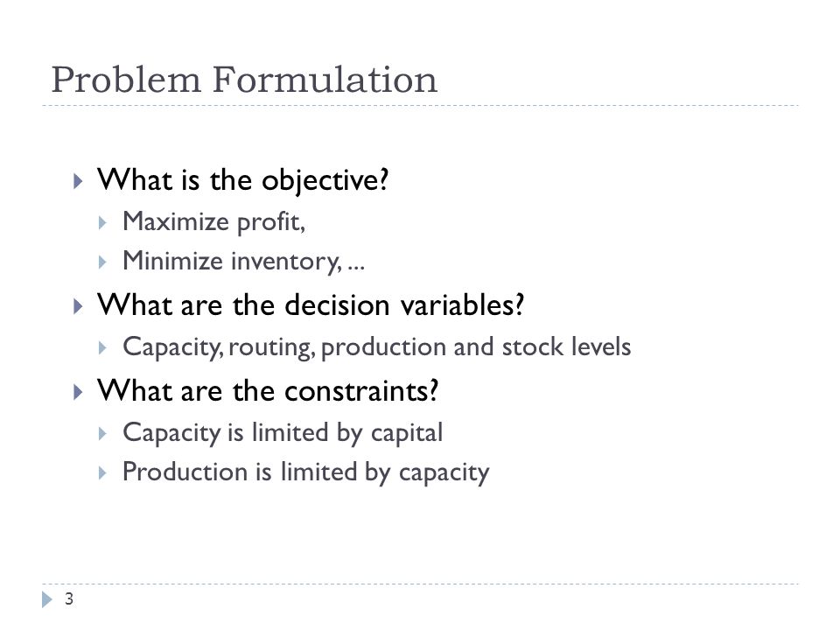Click 'Capacity is limited by capital' line
The width and height of the screenshot is (840, 630).
[x=283, y=433]
